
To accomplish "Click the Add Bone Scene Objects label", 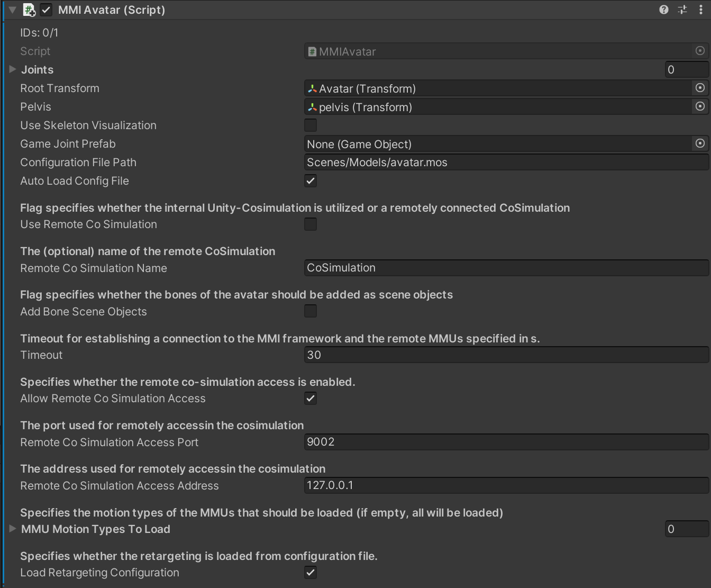I will pyautogui.click(x=84, y=311).
